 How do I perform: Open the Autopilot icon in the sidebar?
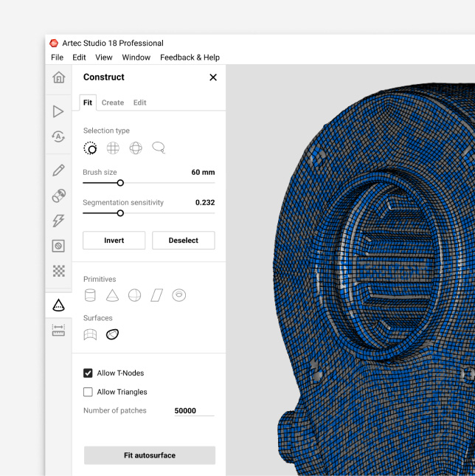(x=58, y=137)
